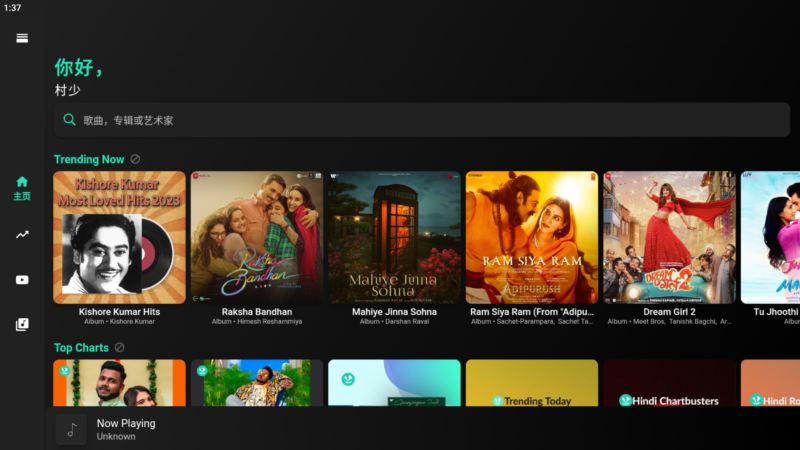Viewport: 800px width, 450px height.
Task: Click the circle icon beside Top Charts
Action: click(x=119, y=347)
